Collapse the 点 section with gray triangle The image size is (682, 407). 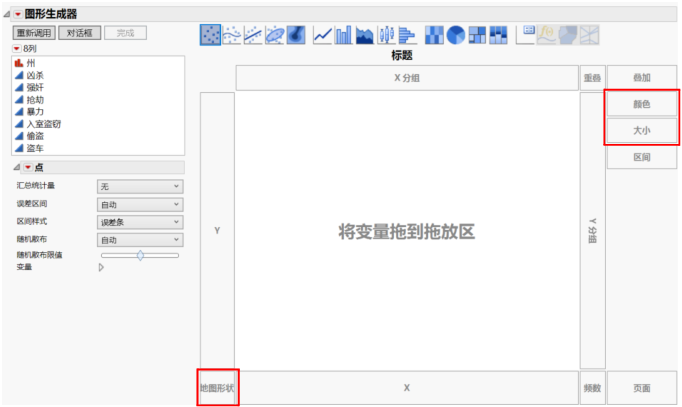17,167
